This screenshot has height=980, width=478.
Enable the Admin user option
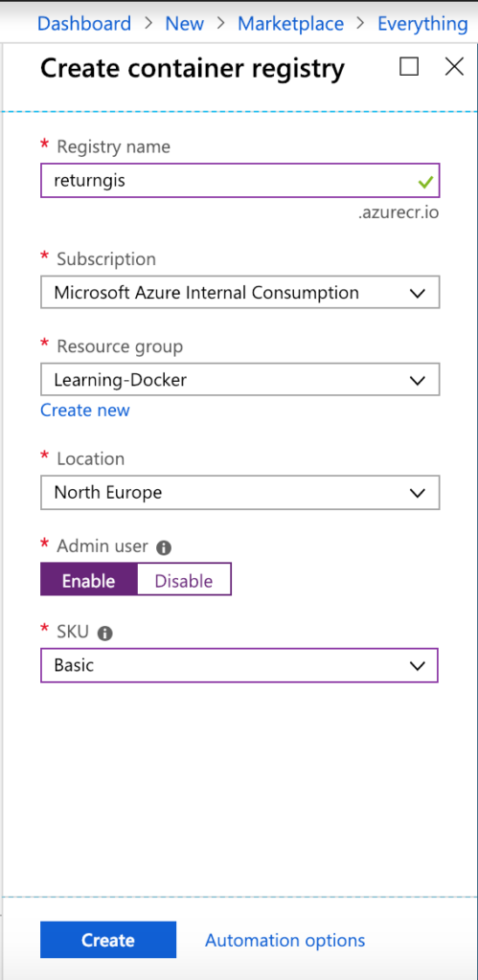pyautogui.click(x=88, y=579)
